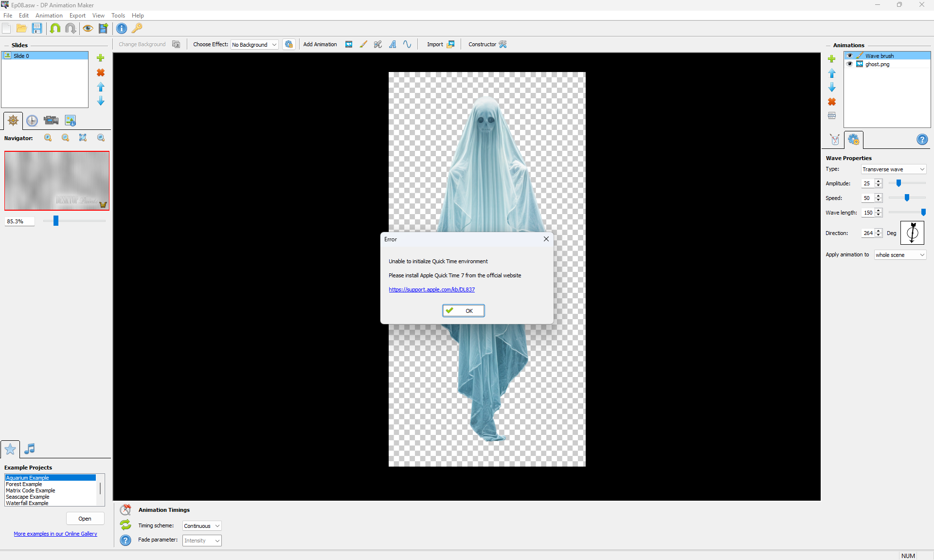Click the navigator zoom in magnifier
Viewport: 934px width, 560px height.
pos(48,138)
